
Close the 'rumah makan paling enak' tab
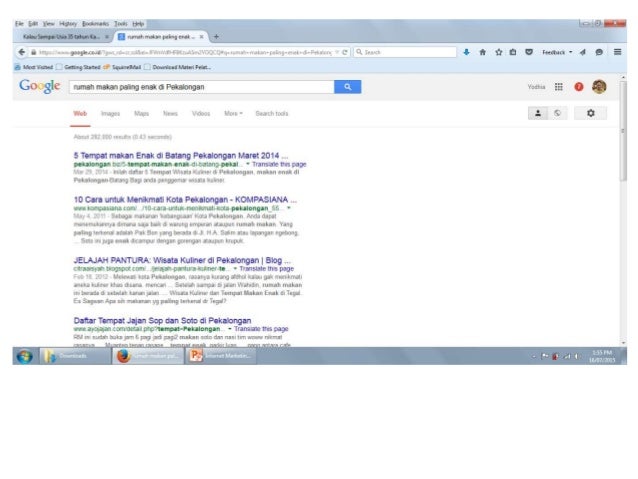tap(201, 37)
